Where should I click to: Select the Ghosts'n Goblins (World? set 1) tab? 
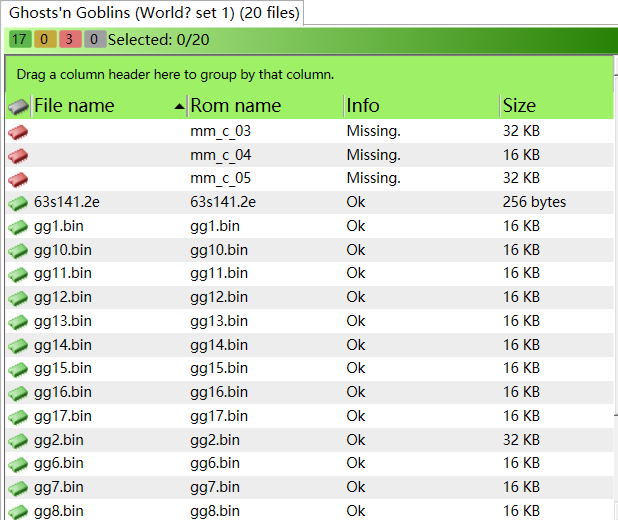(x=151, y=12)
